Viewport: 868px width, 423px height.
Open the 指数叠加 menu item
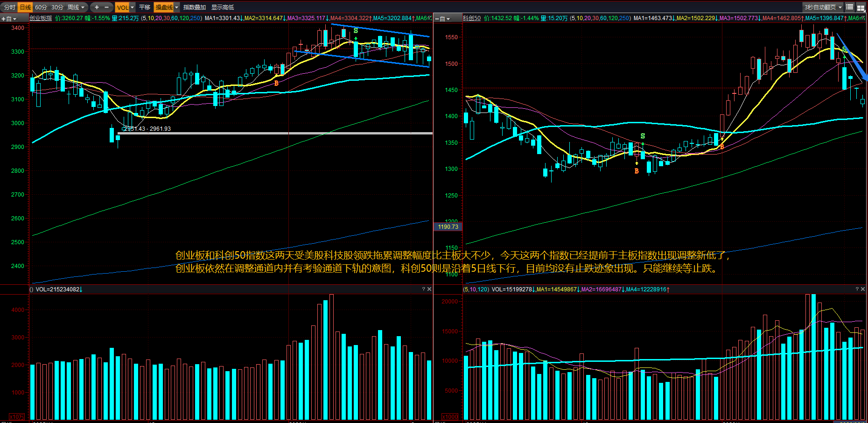click(194, 7)
